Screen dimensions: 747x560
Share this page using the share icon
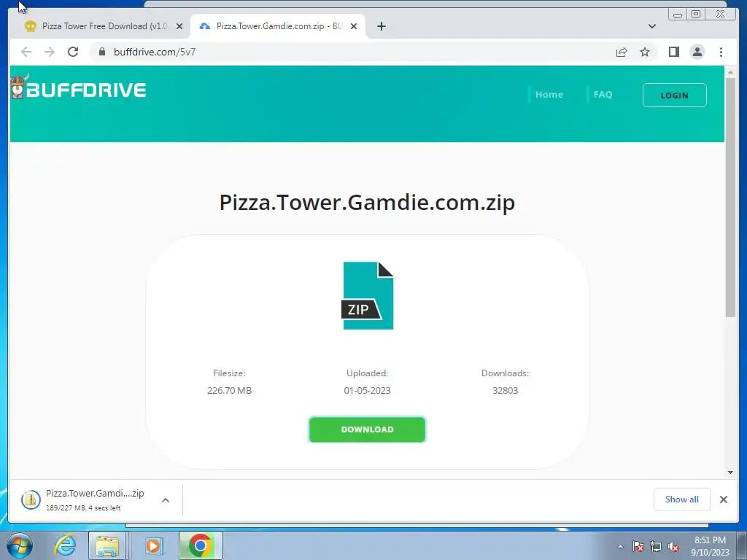tap(622, 52)
